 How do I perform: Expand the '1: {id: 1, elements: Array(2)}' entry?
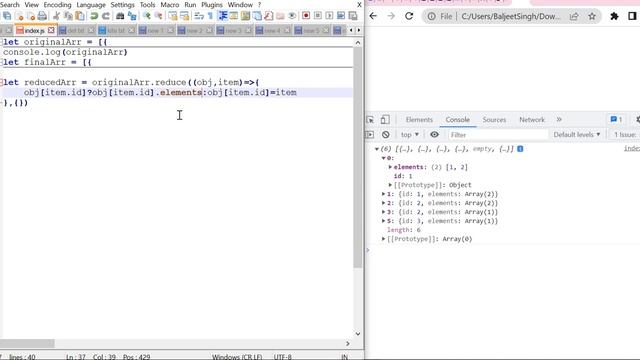coord(383,194)
